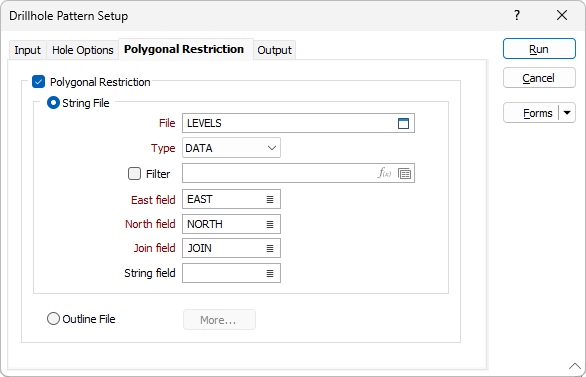The image size is (586, 377).
Task: Open the file browser icon in File field
Action: coord(403,123)
